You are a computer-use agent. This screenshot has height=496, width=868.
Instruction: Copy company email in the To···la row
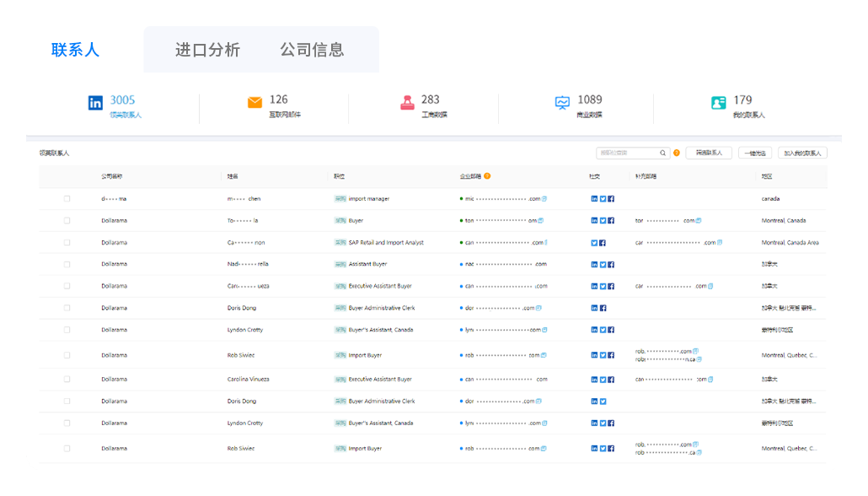point(541,220)
